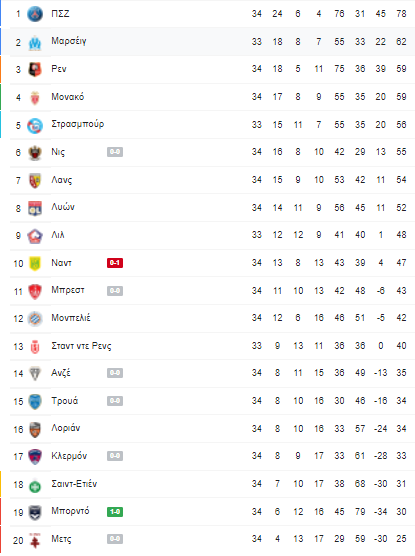Open the Λανς team link
This screenshot has height=556, width=415.
coord(61,180)
